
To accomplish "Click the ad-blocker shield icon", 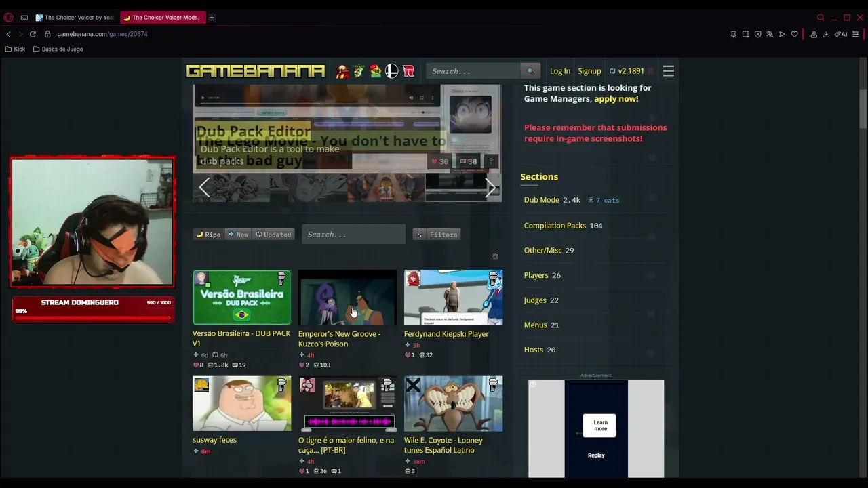I will 757,34.
